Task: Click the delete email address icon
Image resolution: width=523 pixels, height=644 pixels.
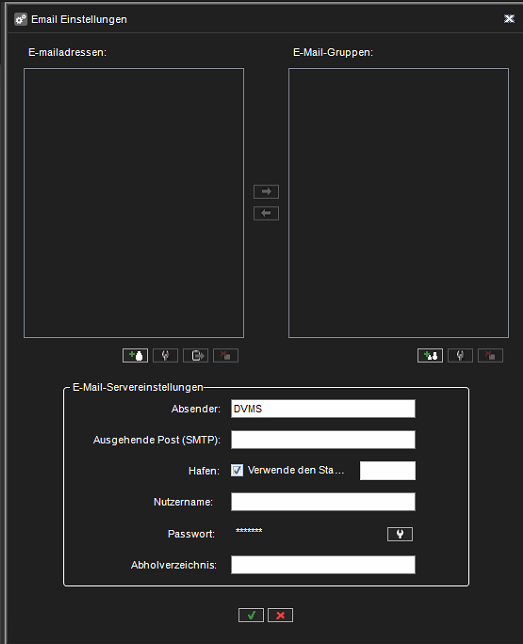Action: pos(226,355)
